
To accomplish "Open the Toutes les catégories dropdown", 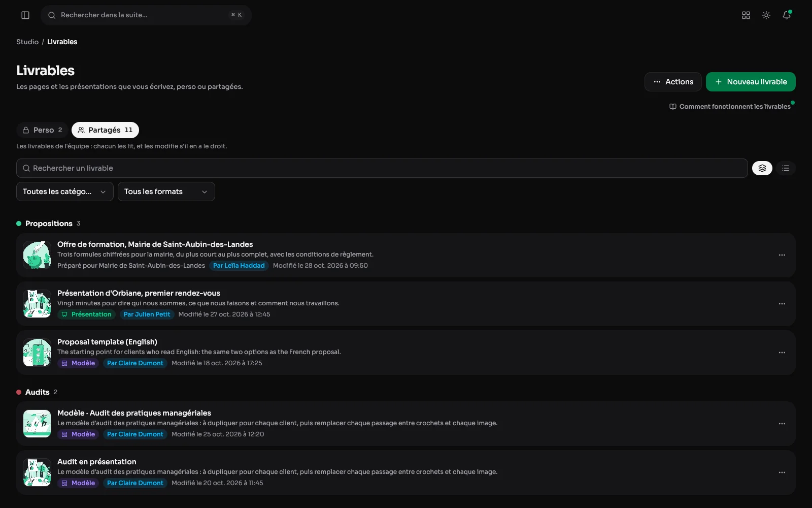I will (x=65, y=192).
